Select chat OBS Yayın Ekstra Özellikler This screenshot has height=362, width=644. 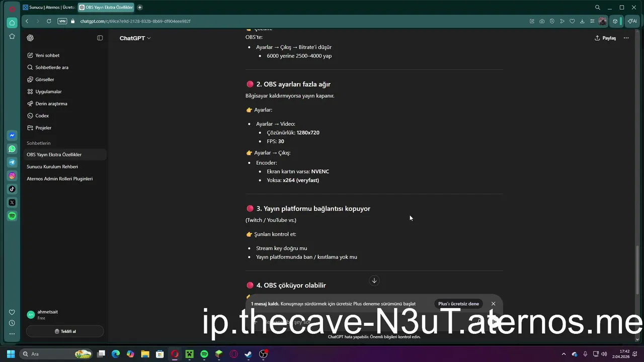[x=65, y=154]
